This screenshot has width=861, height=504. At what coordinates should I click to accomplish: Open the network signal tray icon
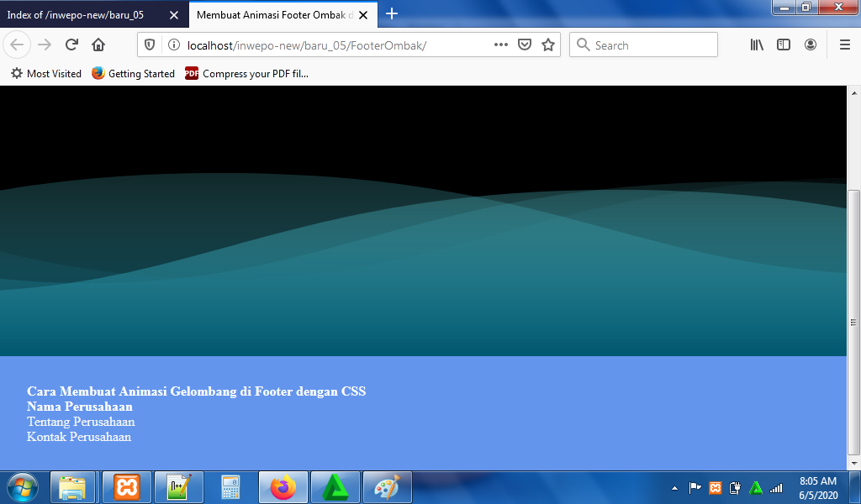pos(776,487)
